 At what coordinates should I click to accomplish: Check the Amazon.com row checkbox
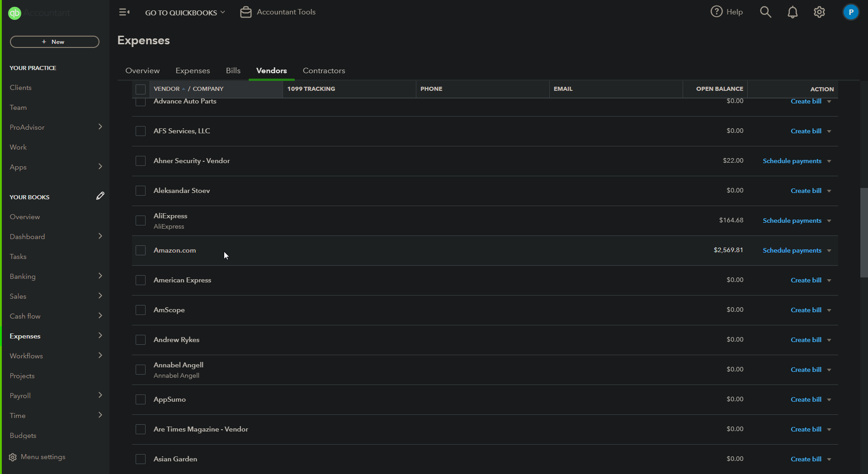(x=141, y=250)
